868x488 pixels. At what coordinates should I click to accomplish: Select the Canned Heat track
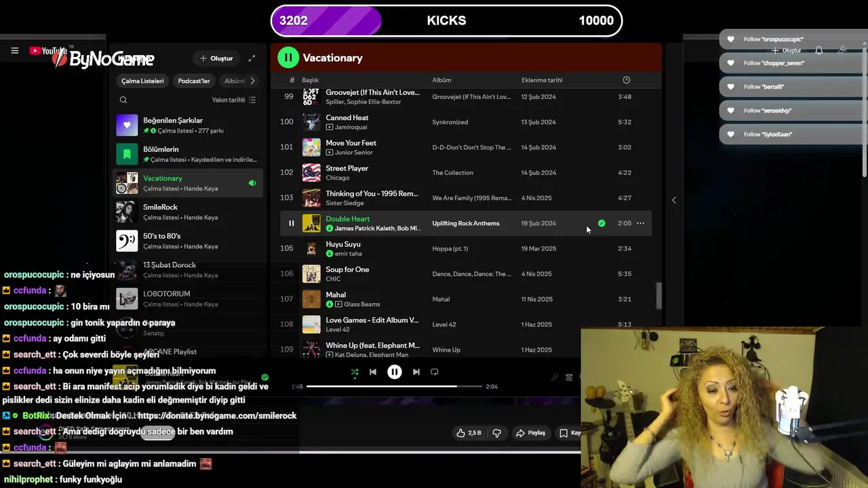coord(466,122)
